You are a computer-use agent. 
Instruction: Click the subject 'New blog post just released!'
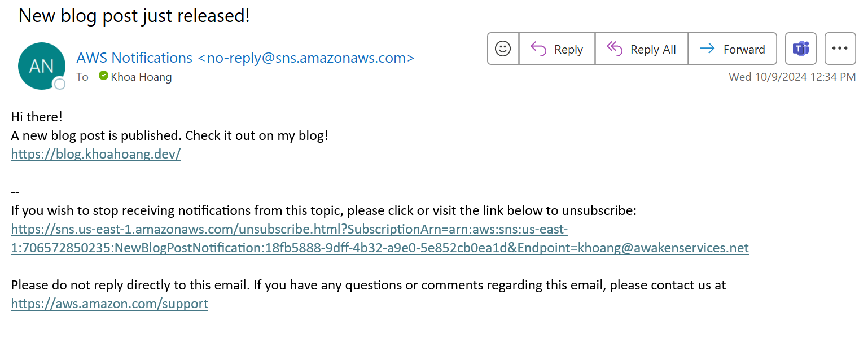pos(134,16)
